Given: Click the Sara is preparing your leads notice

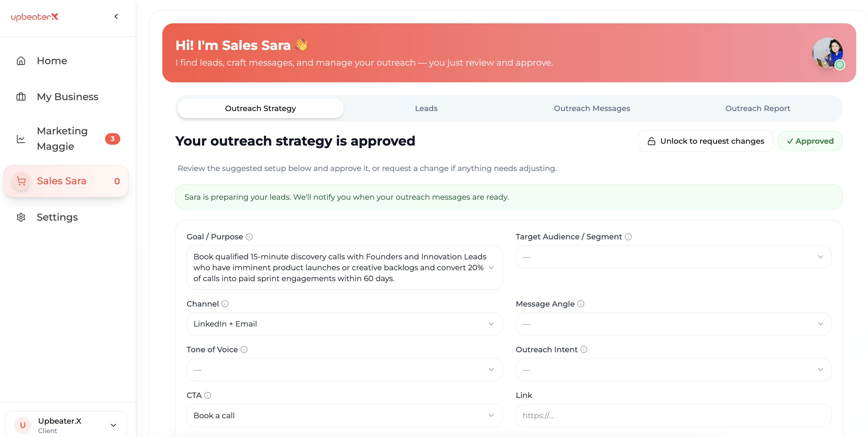Looking at the screenshot, I should point(509,197).
